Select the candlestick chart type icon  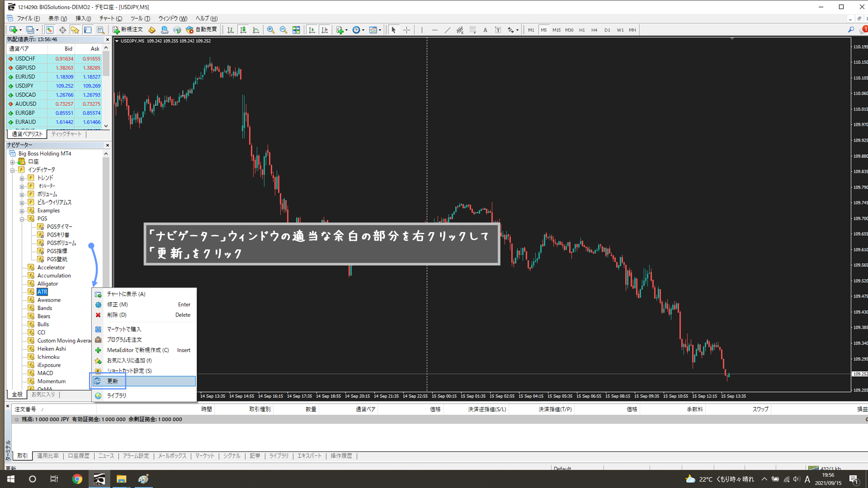[243, 30]
